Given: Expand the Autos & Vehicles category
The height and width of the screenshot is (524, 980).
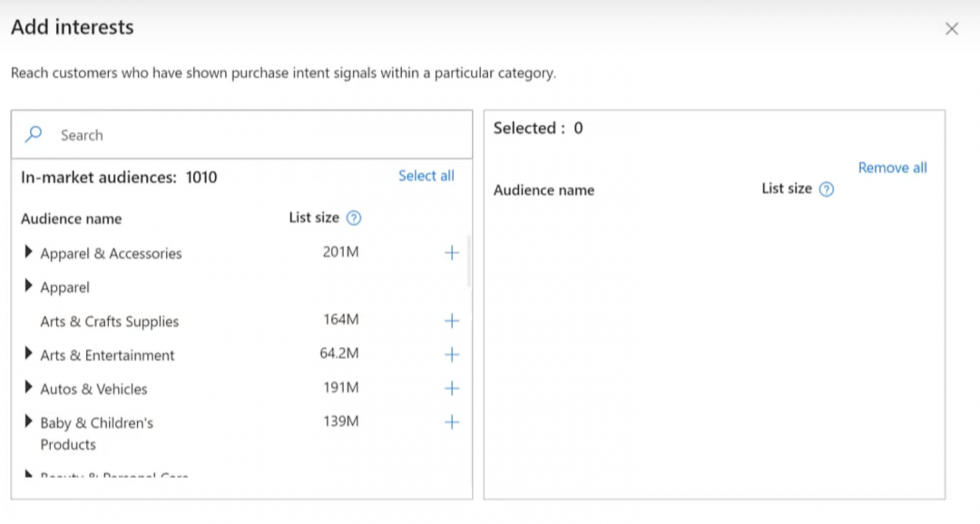Looking at the screenshot, I should (28, 387).
